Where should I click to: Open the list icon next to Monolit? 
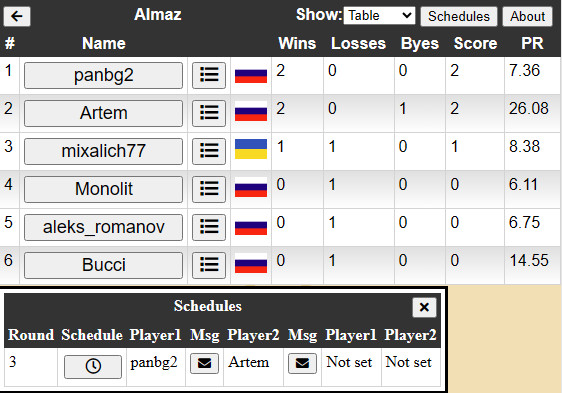coord(209,189)
